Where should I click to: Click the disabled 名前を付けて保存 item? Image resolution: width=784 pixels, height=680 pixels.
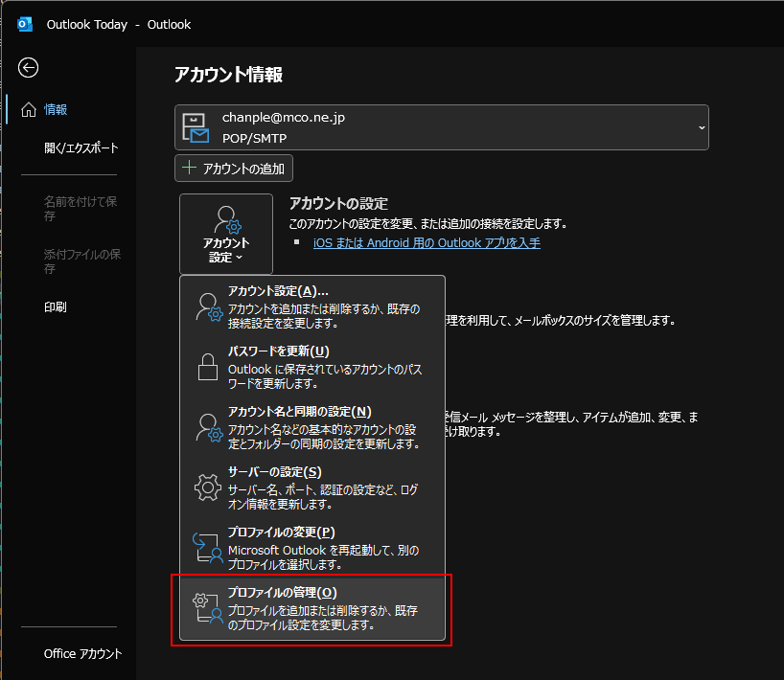coord(80,209)
